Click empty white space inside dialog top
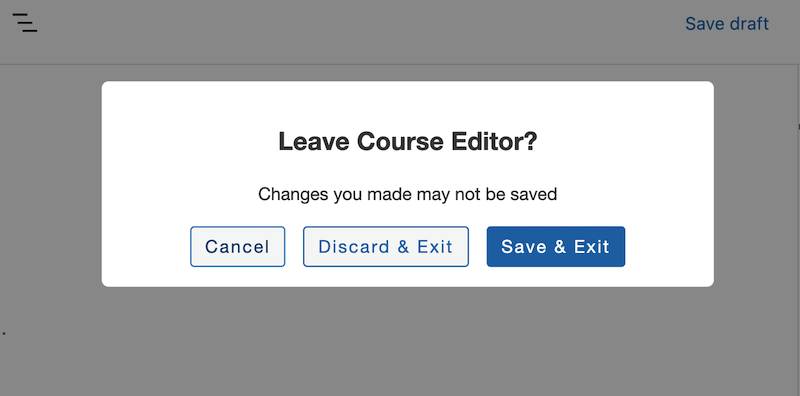This screenshot has width=800, height=396. click(408, 105)
